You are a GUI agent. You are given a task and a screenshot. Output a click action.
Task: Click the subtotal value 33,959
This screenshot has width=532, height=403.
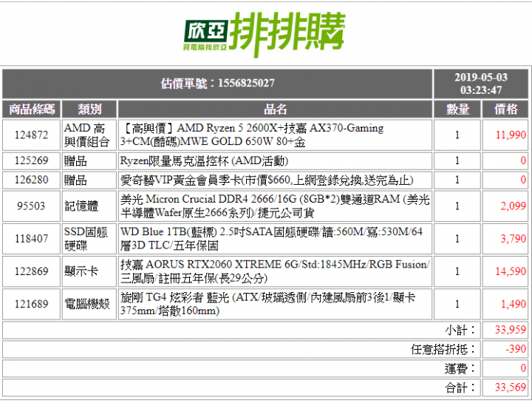tap(511, 330)
